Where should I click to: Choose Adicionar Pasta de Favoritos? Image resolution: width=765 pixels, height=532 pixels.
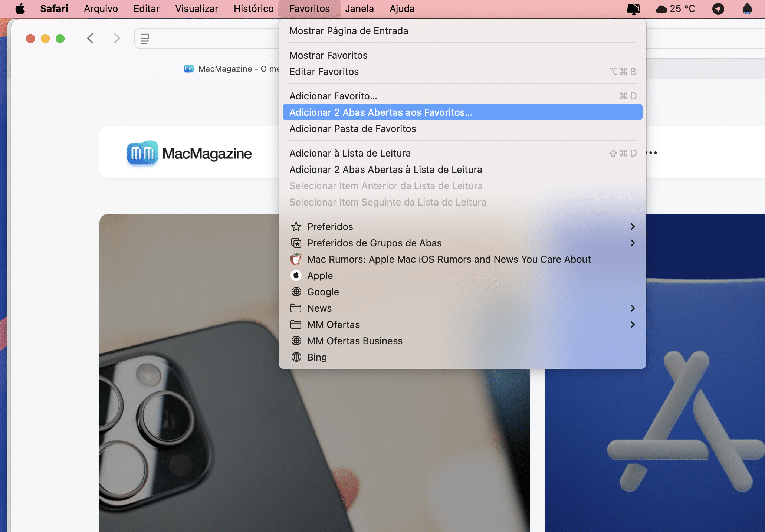(x=463, y=129)
